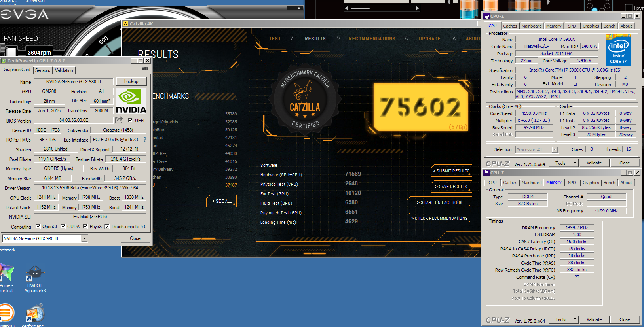Click the GPU name field GeForce GTX 980 Ti

pyautogui.click(x=74, y=82)
